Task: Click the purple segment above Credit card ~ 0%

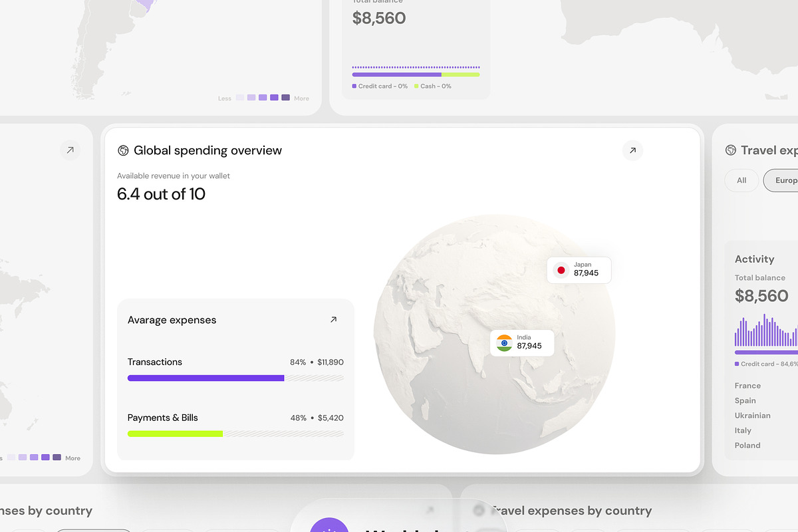Action: click(x=397, y=74)
